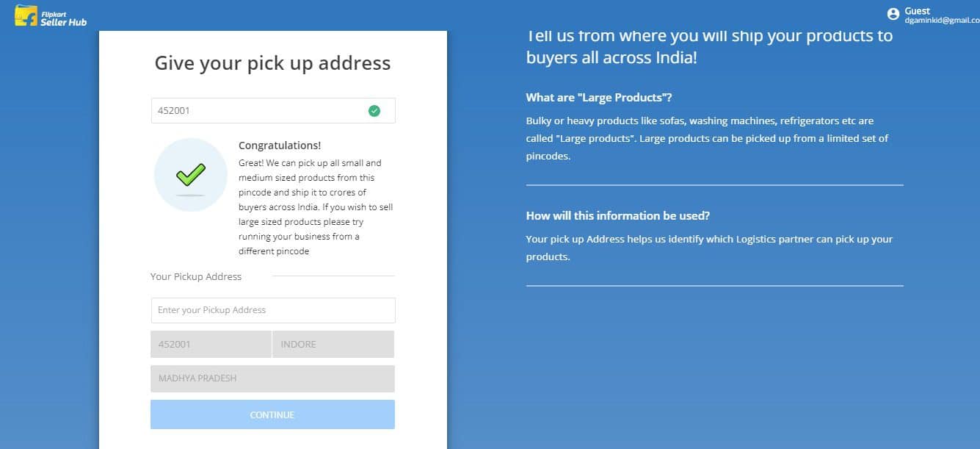Screen dimensions: 980x449
Task: Focus the Enter your Pickup Address field
Action: 273,310
